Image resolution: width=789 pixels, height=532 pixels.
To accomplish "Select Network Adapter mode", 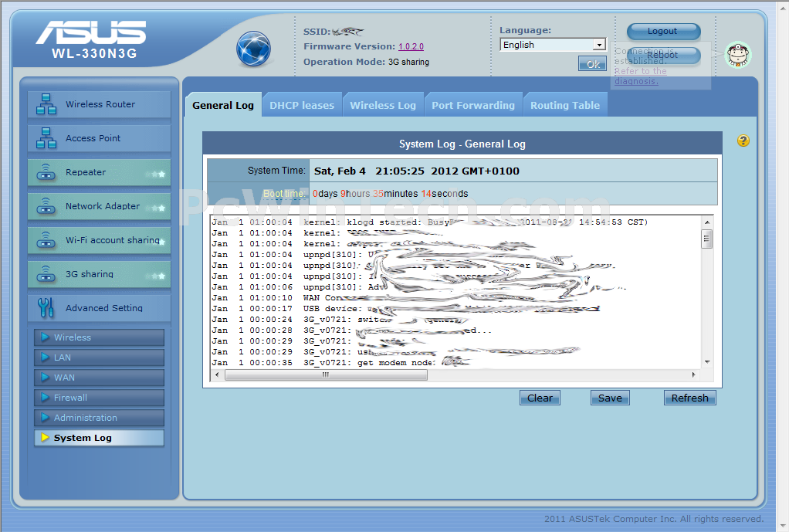I will [99, 206].
